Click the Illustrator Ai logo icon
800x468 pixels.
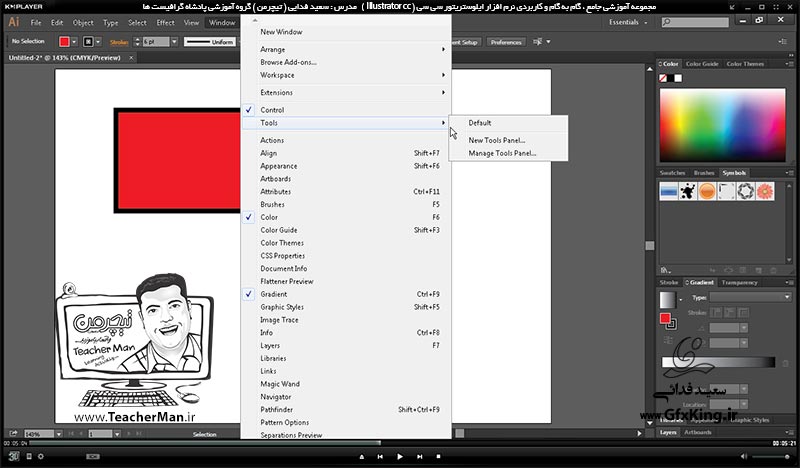[14, 22]
